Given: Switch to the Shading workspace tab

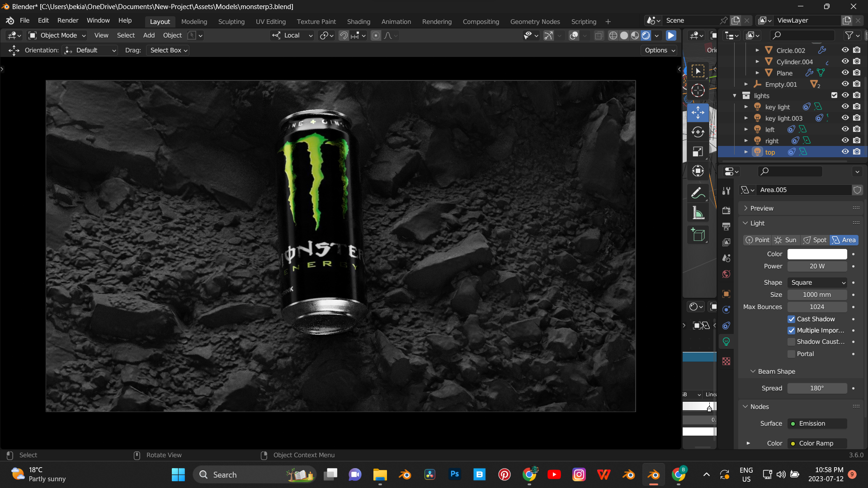Looking at the screenshot, I should (x=359, y=21).
